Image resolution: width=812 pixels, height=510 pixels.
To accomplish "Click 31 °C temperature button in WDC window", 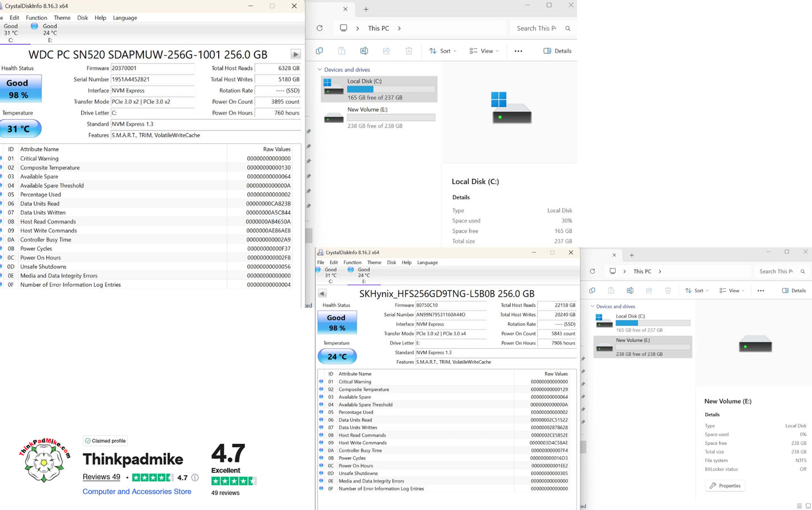I will 20,129.
